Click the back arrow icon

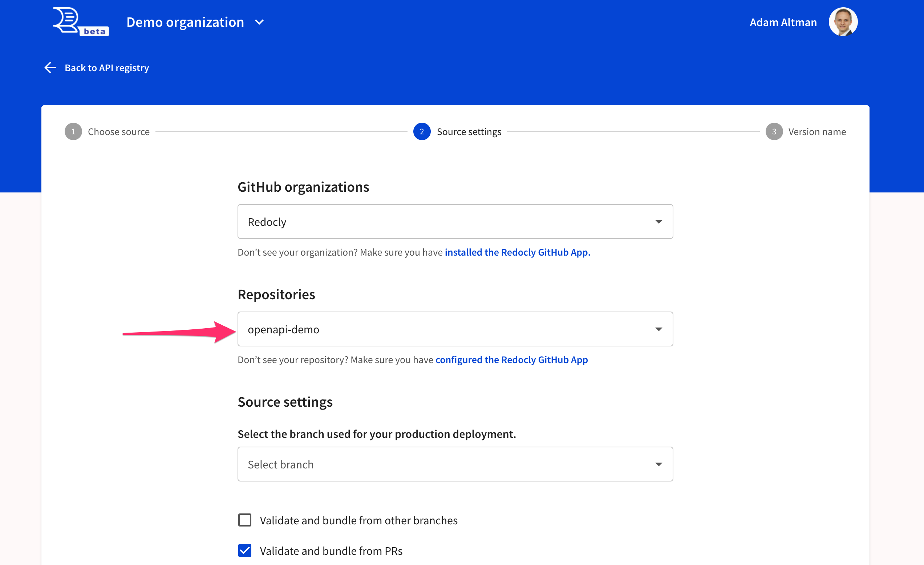pos(50,68)
